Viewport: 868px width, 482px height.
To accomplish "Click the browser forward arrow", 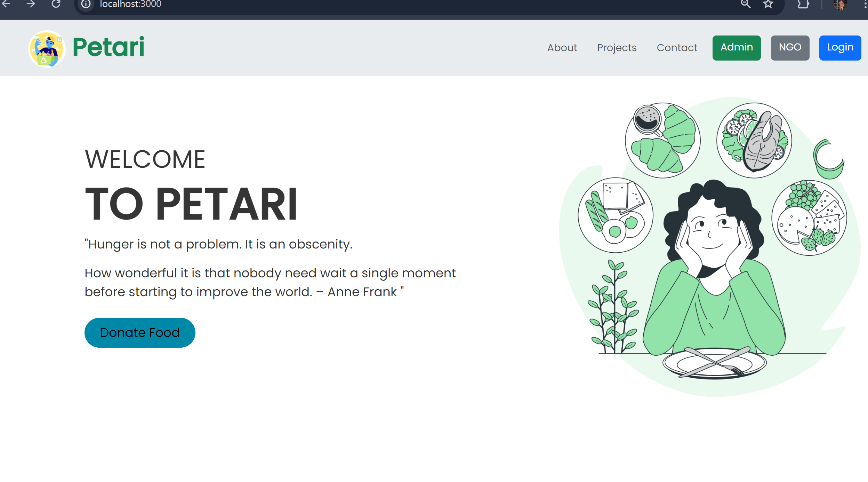I will point(31,4).
